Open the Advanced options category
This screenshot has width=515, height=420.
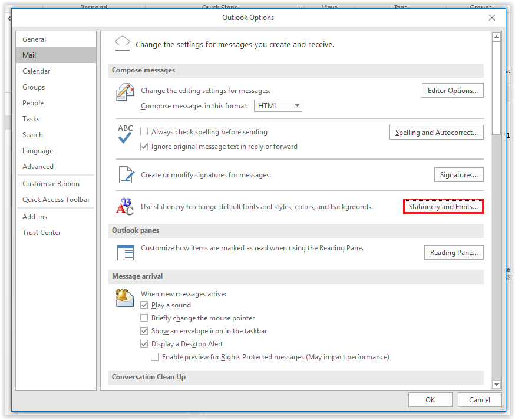click(x=56, y=167)
